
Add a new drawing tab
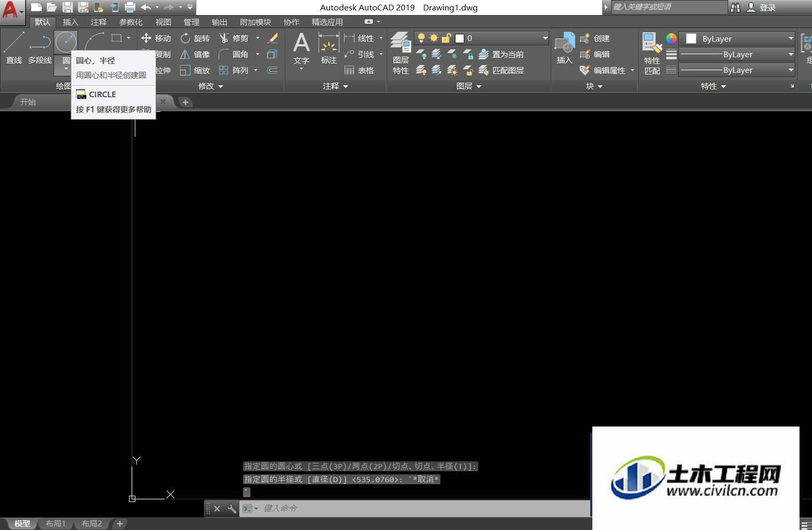(185, 102)
